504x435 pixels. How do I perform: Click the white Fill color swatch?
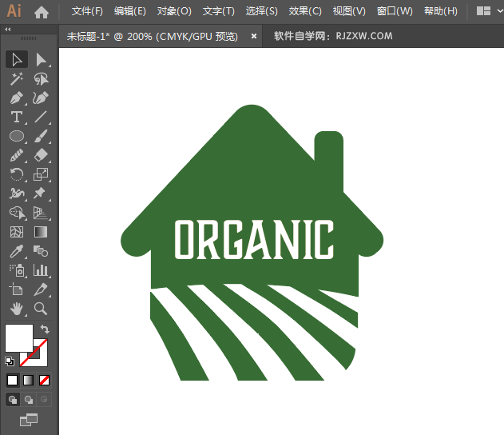tap(18, 337)
